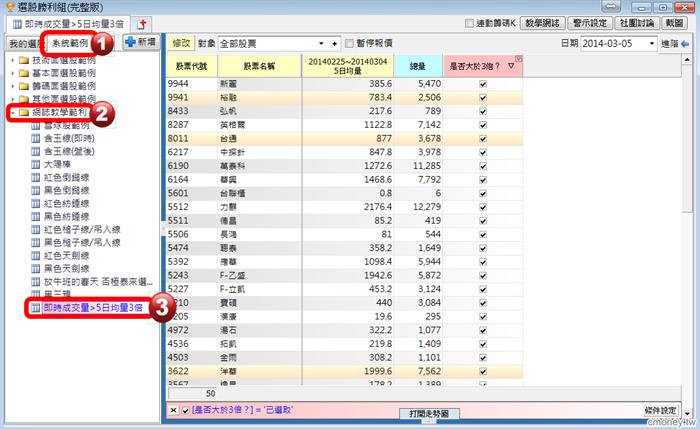Open the 含玉線(盤後) screening item

point(69,151)
